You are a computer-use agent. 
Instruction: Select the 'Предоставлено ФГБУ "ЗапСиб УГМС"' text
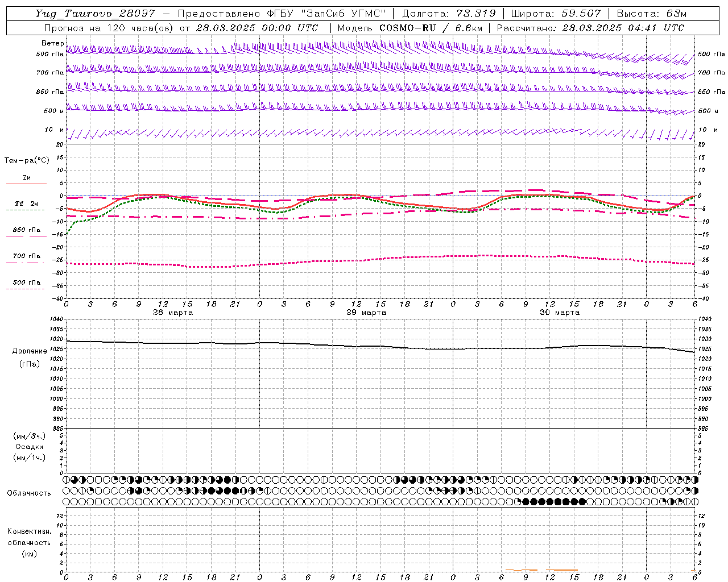tap(282, 14)
